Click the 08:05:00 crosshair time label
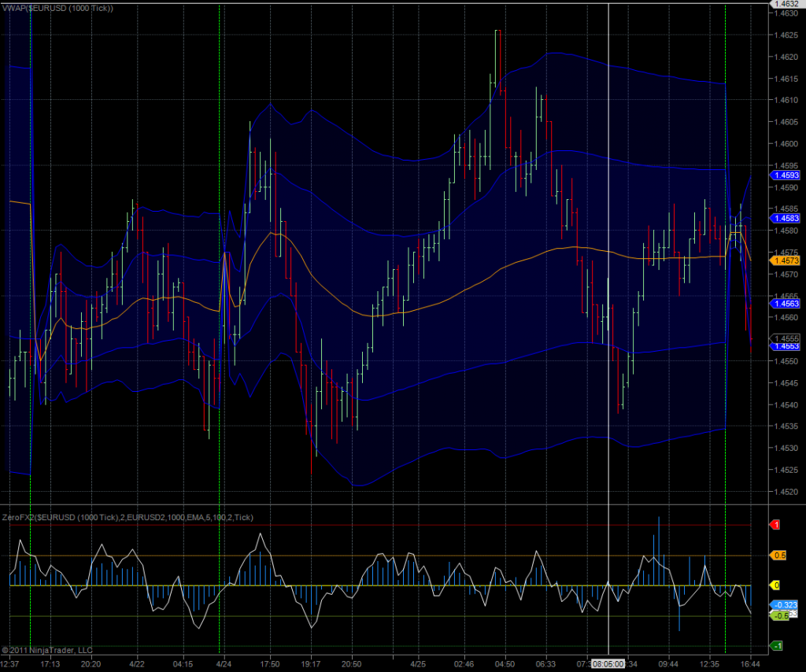This screenshot has width=806, height=672. point(608,664)
